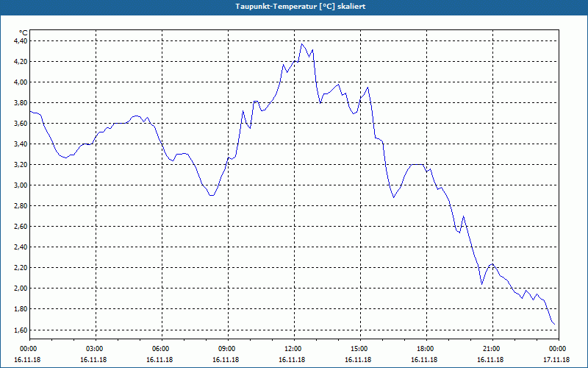Click the 2,00 y-axis label
588x368 pixels.
(21, 289)
